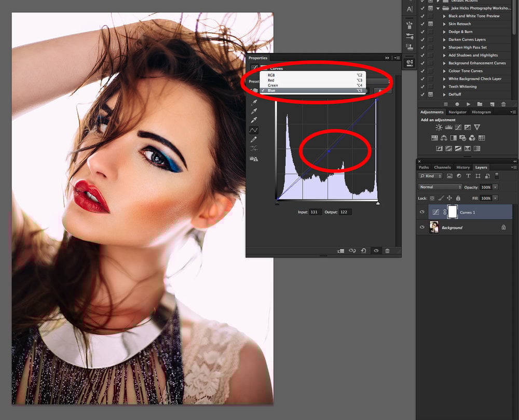519x420 pixels.
Task: Expand the Sharpen High Pass Set action
Action: 444,48
